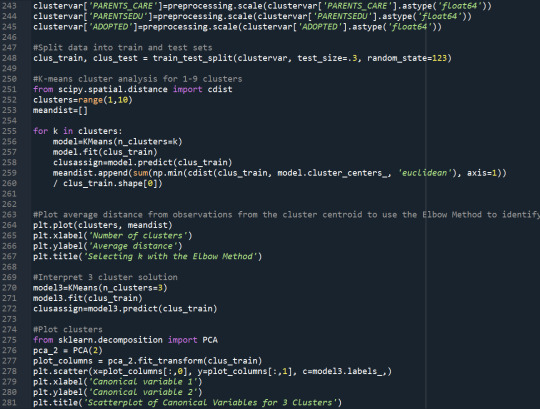The height and width of the screenshot is (409, 540).
Task: Click 'pca_2.fit_transform(clus_train)' expression
Action: tap(185, 361)
